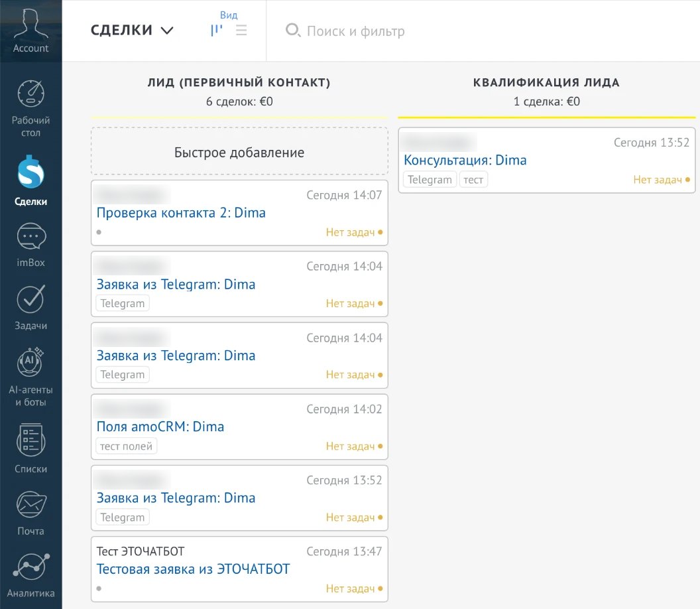This screenshot has width=700, height=609.
Task: Open Сделки section in sidebar
Action: pyautogui.click(x=30, y=180)
